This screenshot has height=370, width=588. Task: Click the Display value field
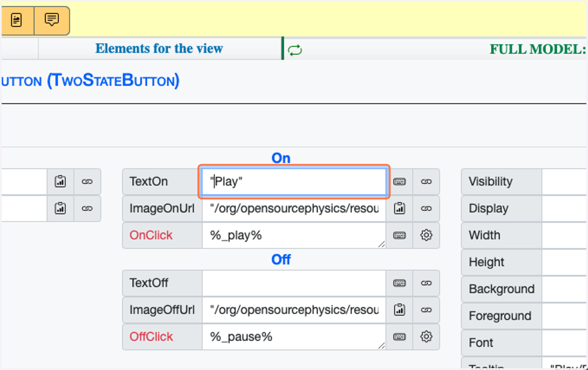[x=564, y=209]
